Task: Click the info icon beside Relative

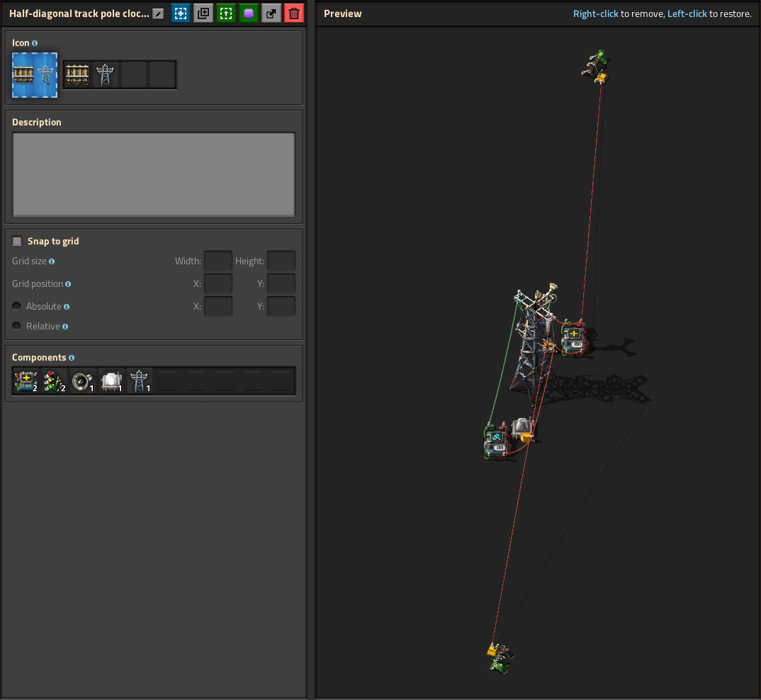Action: click(65, 327)
